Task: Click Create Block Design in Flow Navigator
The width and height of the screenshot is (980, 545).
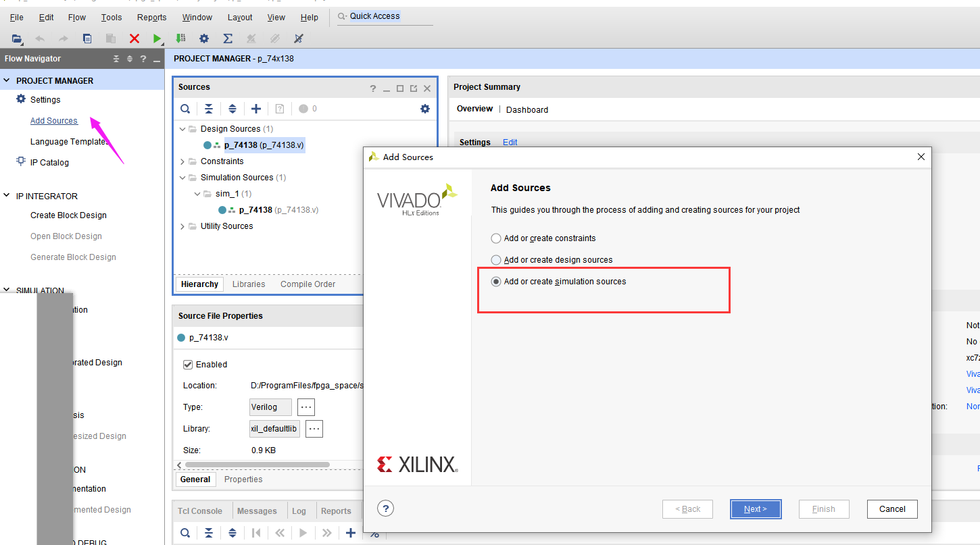Action: (68, 215)
